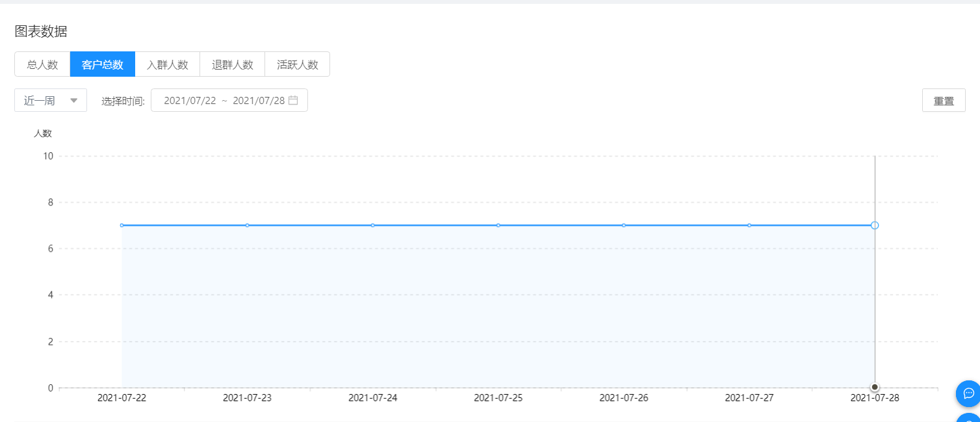Screen dimensions: 980x422
Task: Click the data point above 2021-07-26
Action: coord(624,225)
